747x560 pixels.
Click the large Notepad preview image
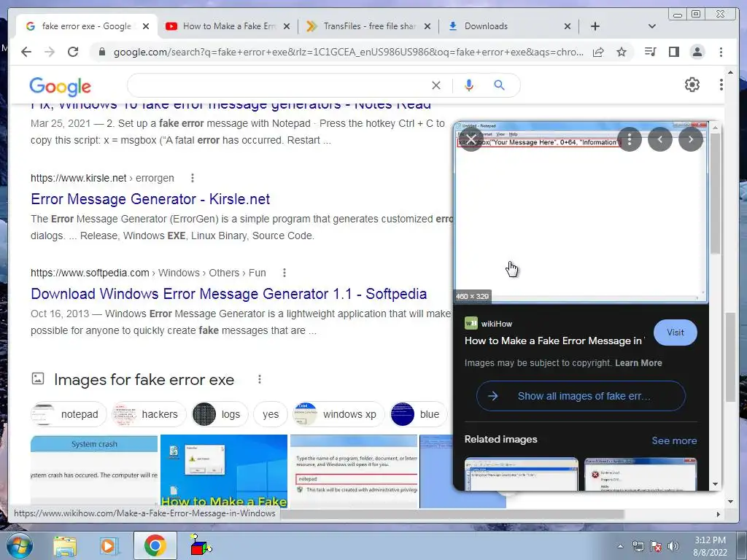[x=581, y=212]
